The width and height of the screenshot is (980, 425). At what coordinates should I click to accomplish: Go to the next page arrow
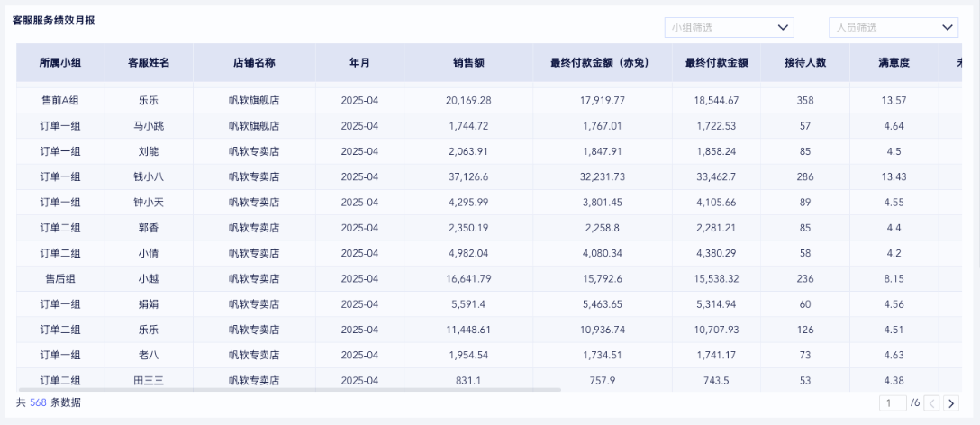click(x=951, y=403)
